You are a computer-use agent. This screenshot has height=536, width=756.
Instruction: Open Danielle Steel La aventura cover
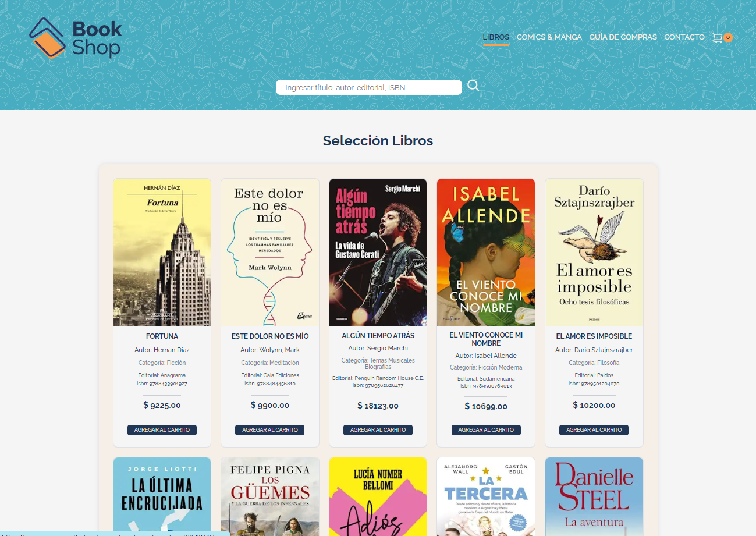point(594,496)
